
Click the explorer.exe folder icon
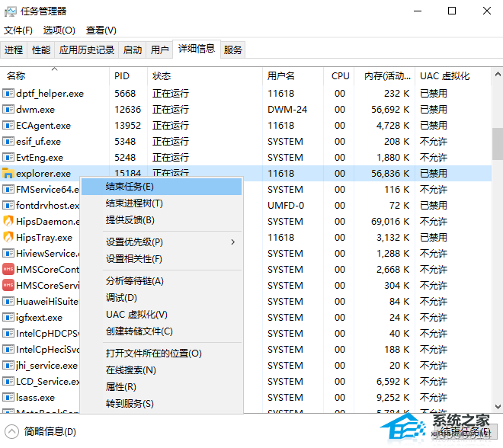click(x=8, y=173)
